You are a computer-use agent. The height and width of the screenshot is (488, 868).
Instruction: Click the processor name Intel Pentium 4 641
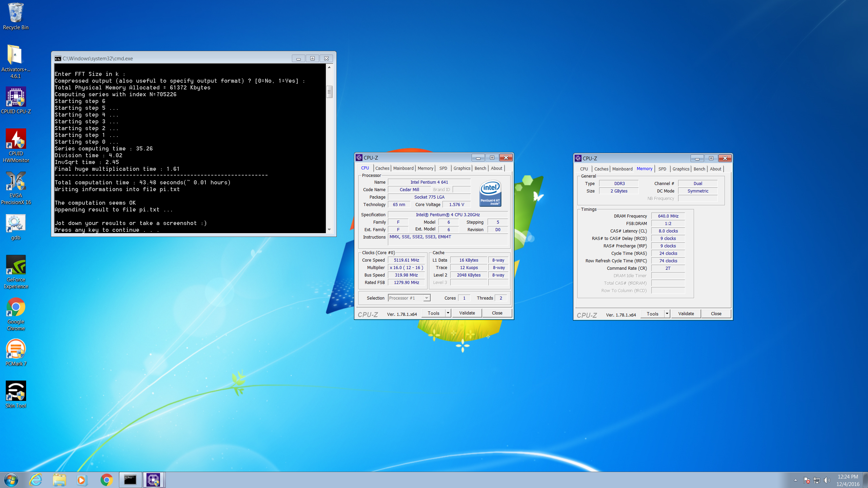click(429, 182)
